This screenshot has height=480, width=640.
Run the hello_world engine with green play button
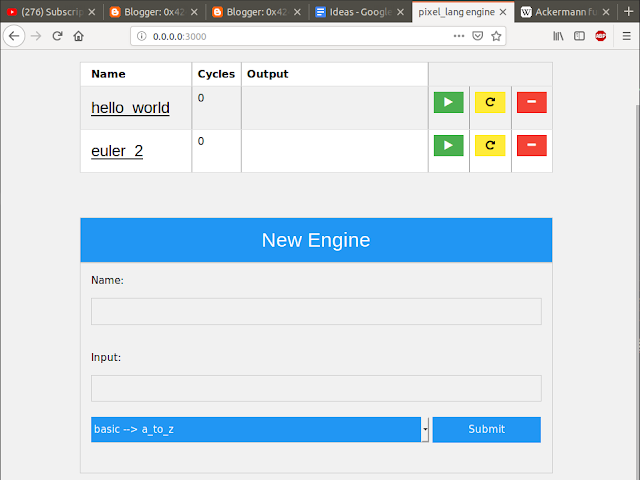[x=448, y=102]
